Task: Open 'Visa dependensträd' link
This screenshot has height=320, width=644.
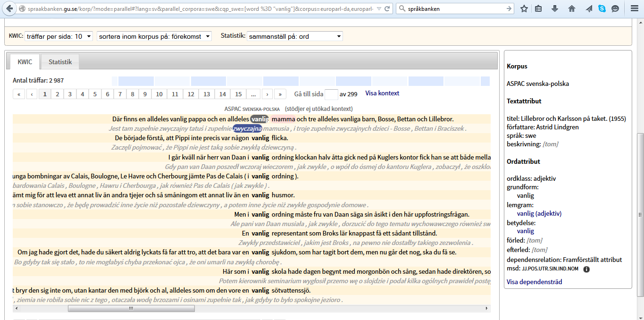Action: 534,282
